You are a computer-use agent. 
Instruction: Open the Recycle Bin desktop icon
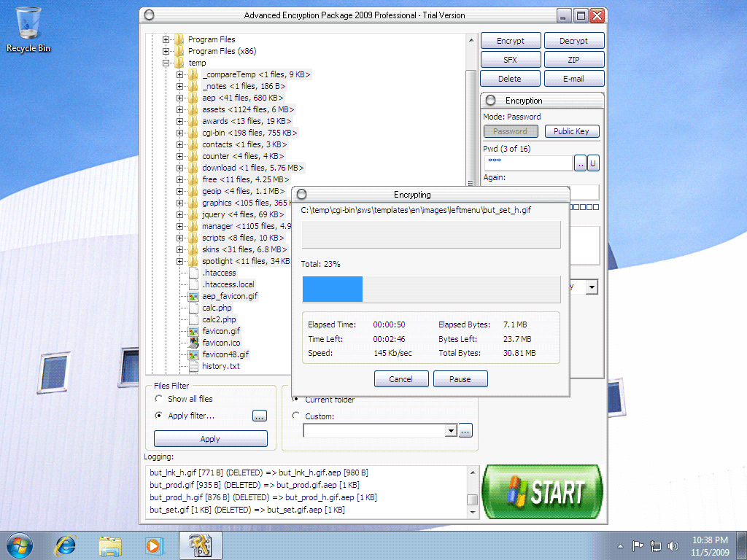coord(28,29)
